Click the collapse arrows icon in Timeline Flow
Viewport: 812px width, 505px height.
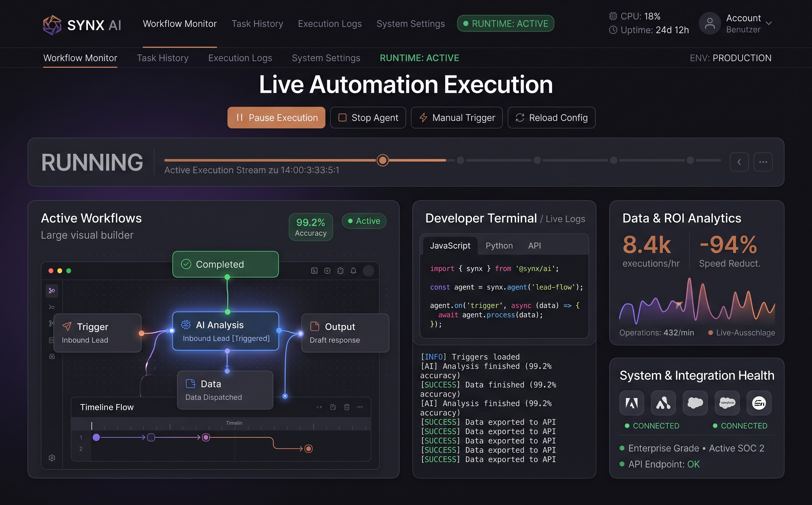click(x=319, y=407)
